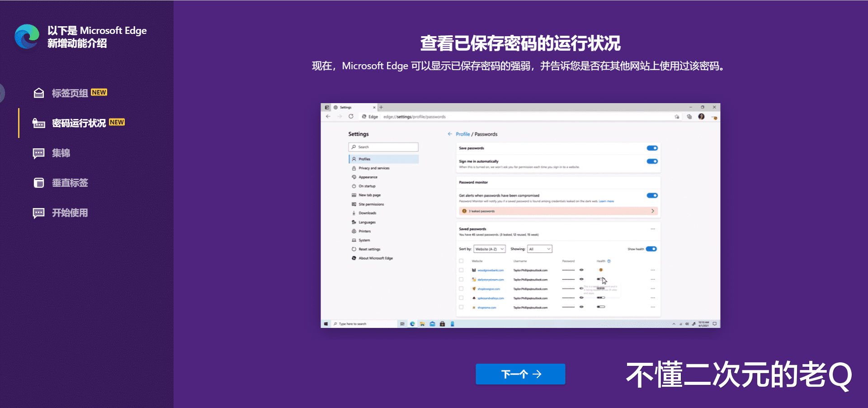Screen dimensions: 868x408
Task: Click the new tab plus icon in preview
Action: coord(381,108)
